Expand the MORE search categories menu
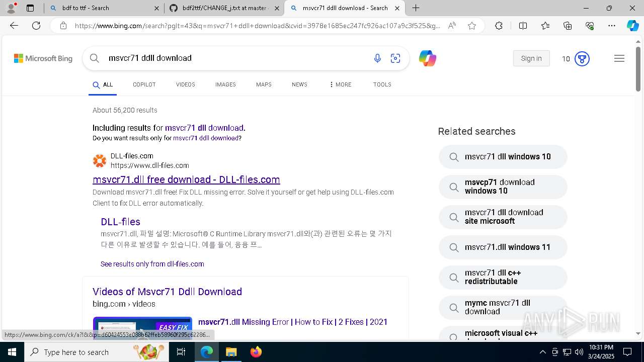The image size is (644, 362). (341, 84)
